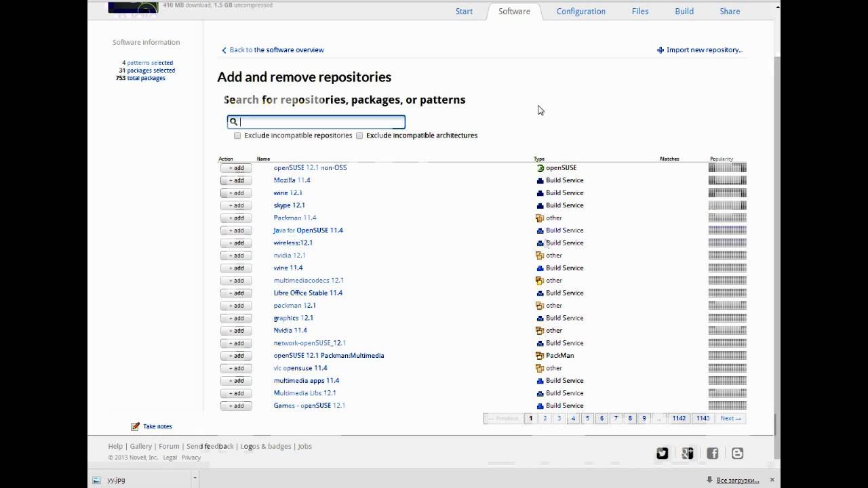The image size is (868, 488).
Task: Add the openSUSE 12.1 non-OSS repository
Action: click(236, 168)
